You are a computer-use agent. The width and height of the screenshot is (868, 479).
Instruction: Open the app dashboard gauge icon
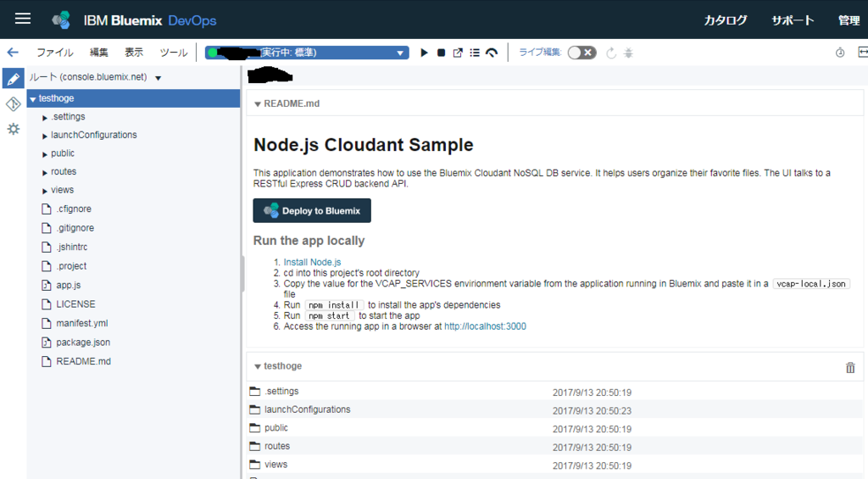[492, 53]
